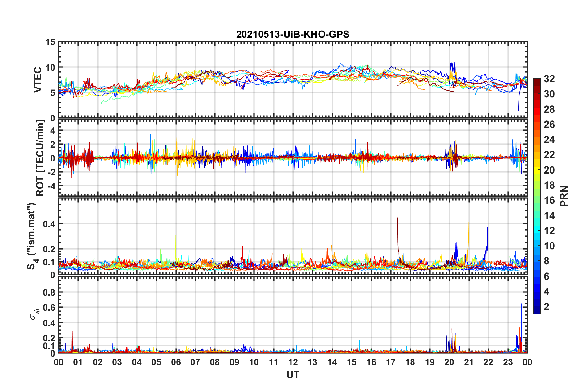Image resolution: width=586 pixels, height=392 pixels.
Task: Click ROT axis tick 4
Action: (x=53, y=131)
